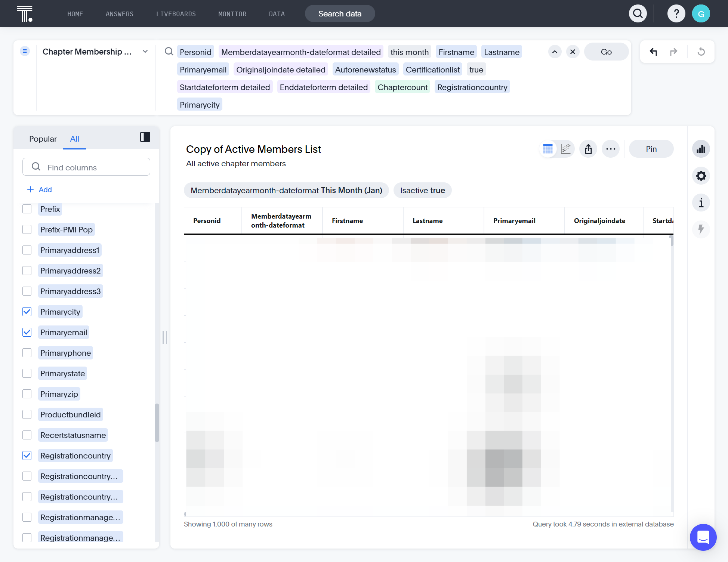This screenshot has width=728, height=562.
Task: Select the All columns tab
Action: pyautogui.click(x=74, y=139)
